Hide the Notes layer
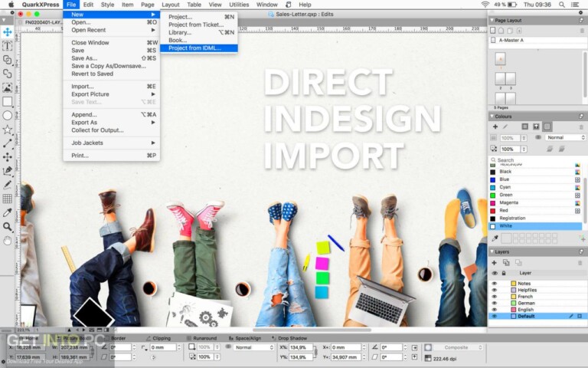This screenshot has width=588, height=368. coord(495,284)
